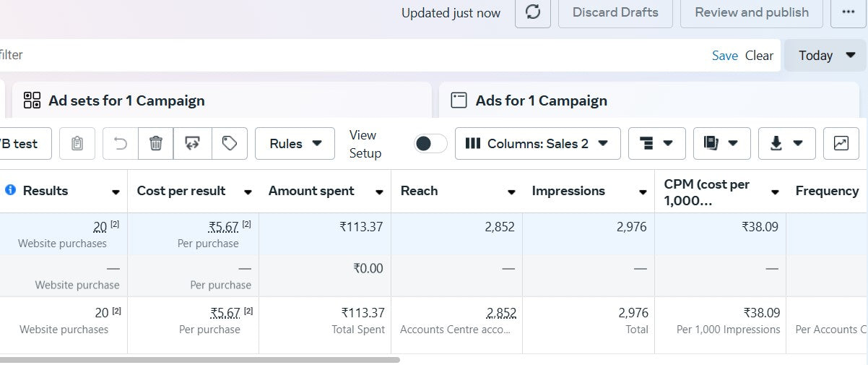Viewport: 868px width, 365px height.
Task: Click first row ₹38.09 CPM value
Action: (x=760, y=227)
